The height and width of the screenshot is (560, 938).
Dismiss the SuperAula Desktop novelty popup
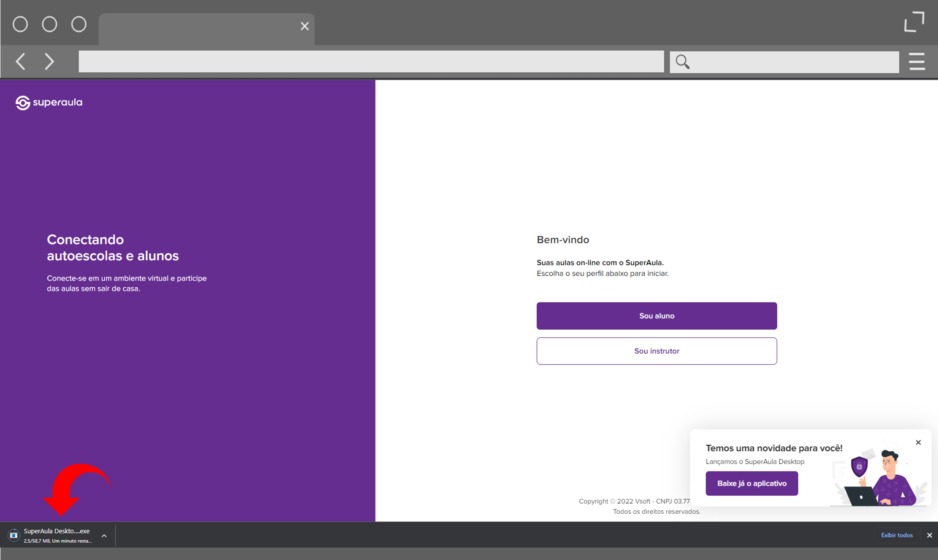click(918, 442)
